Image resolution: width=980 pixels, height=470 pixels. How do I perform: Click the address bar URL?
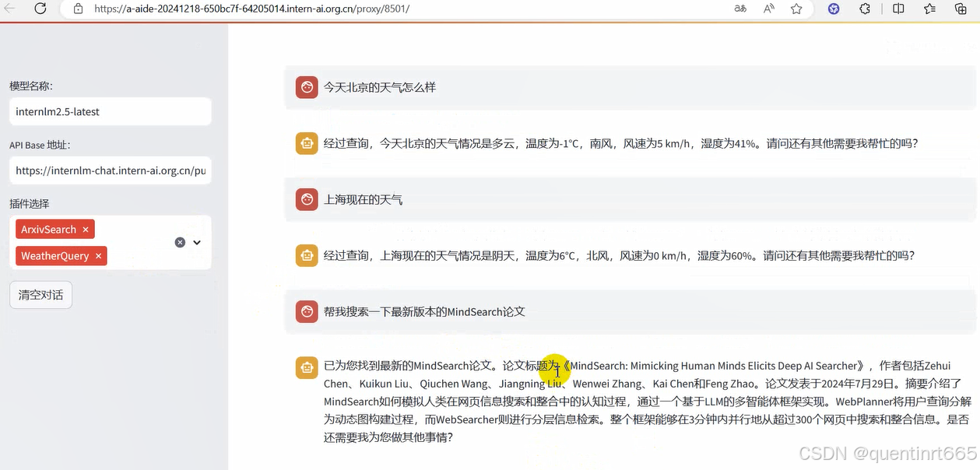(x=251, y=9)
